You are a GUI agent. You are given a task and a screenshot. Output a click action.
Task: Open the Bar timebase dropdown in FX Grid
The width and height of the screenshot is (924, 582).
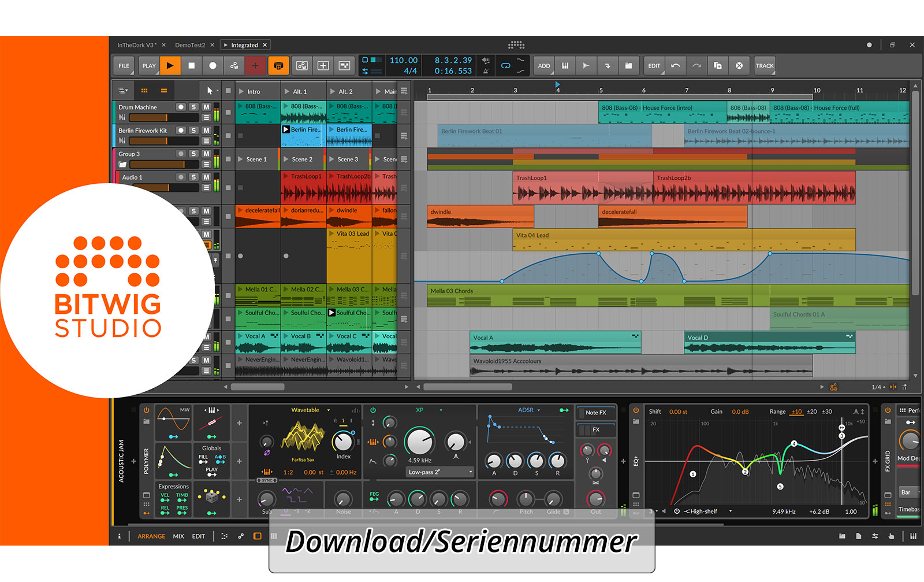[x=910, y=492]
